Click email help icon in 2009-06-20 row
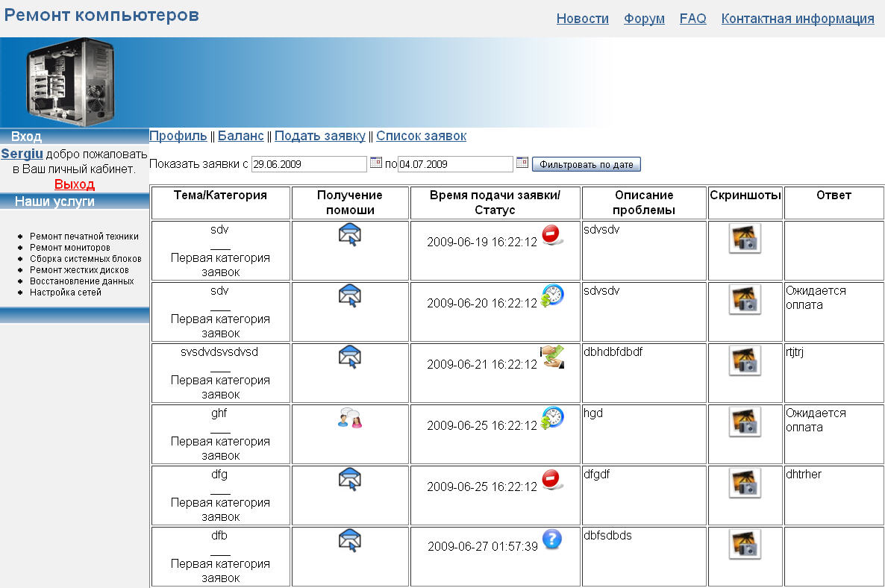This screenshot has height=588, width=885. coord(350,295)
